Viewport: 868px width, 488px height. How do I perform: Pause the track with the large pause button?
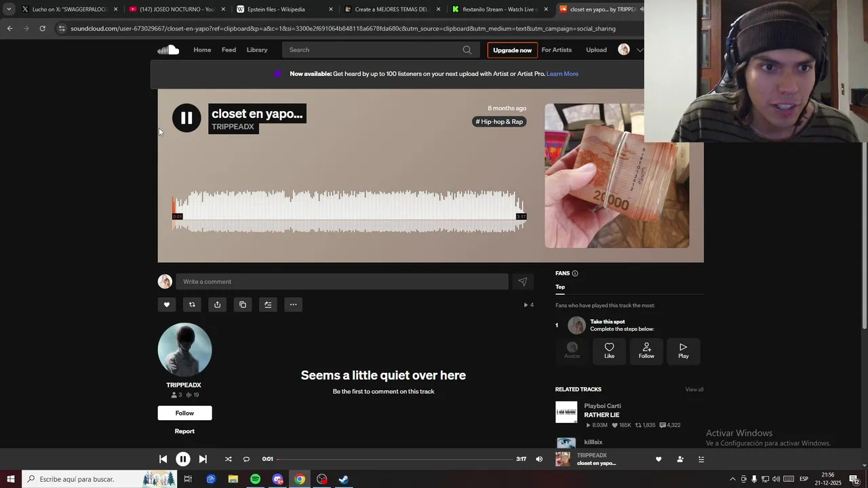(186, 118)
